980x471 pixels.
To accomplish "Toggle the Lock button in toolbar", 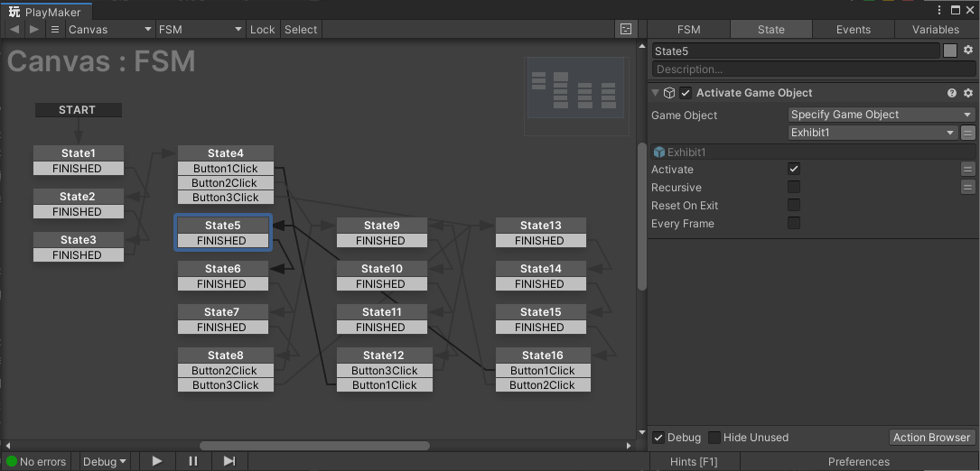I will [263, 30].
